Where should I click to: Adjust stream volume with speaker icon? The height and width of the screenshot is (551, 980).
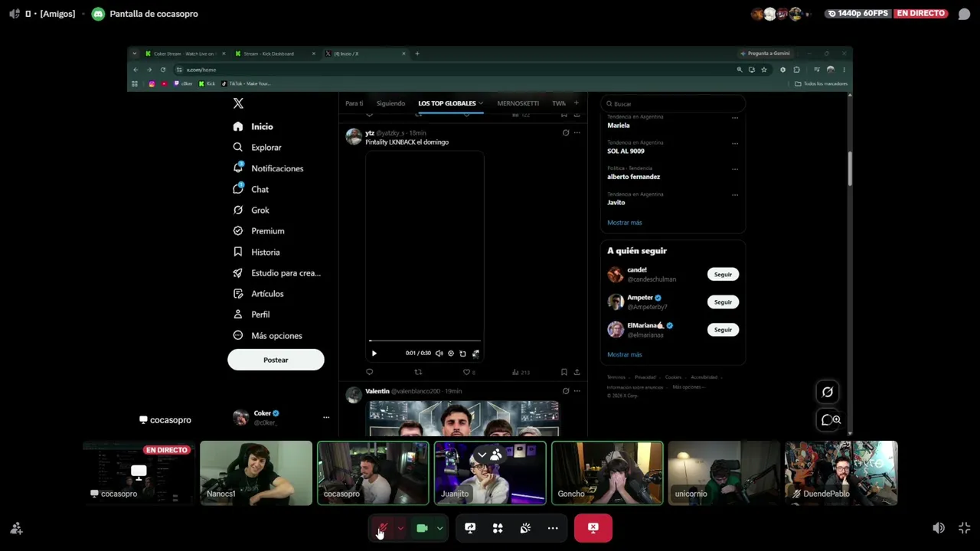coord(939,528)
